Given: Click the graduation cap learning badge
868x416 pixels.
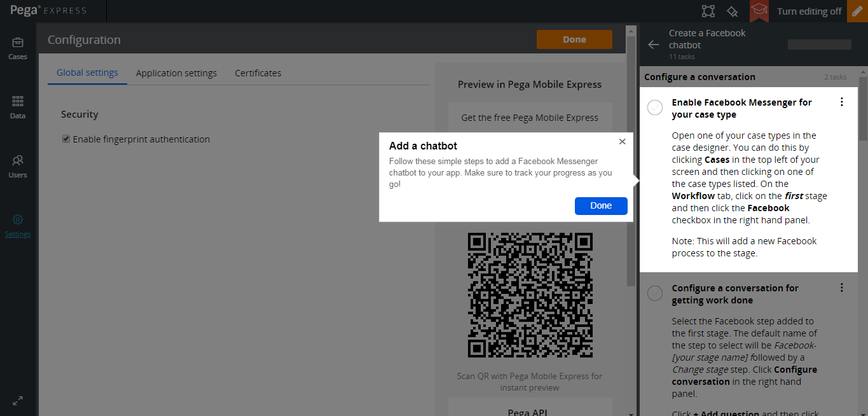Looking at the screenshot, I should point(759,11).
